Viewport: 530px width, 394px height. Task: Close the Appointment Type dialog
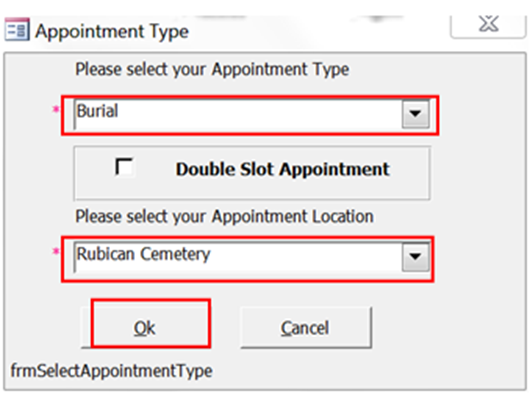(x=488, y=26)
